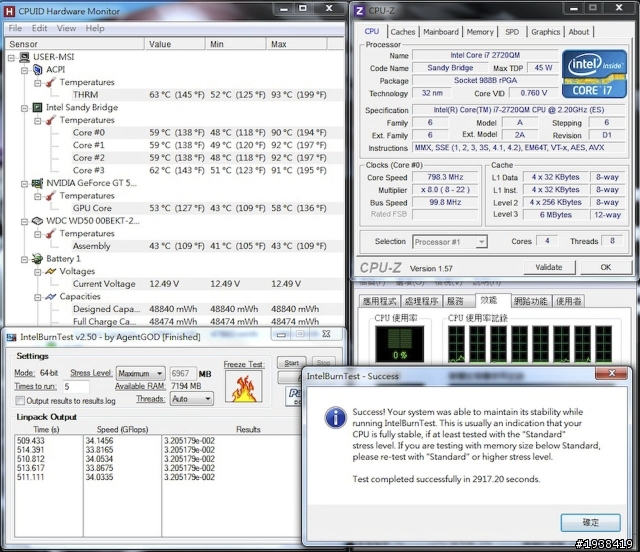
Task: Open the View menu in Hardware Monitor
Action: (x=66, y=28)
